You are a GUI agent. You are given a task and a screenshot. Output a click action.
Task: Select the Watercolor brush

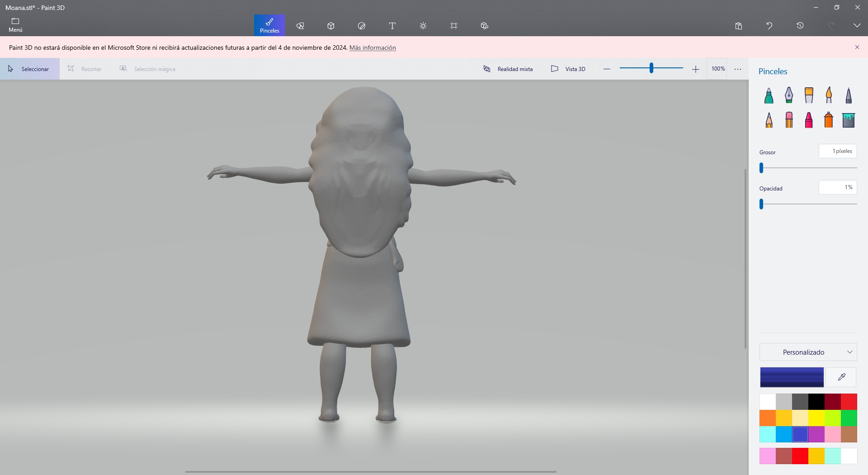tap(829, 95)
